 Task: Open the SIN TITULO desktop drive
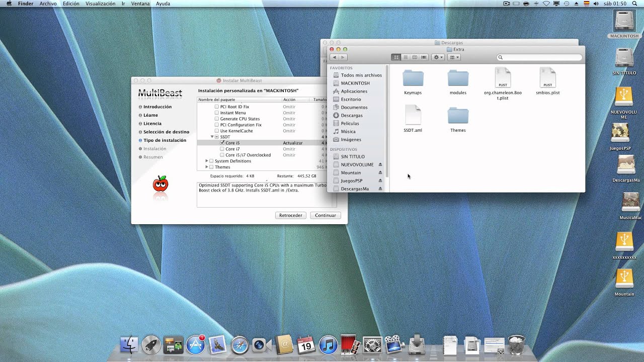(624, 58)
